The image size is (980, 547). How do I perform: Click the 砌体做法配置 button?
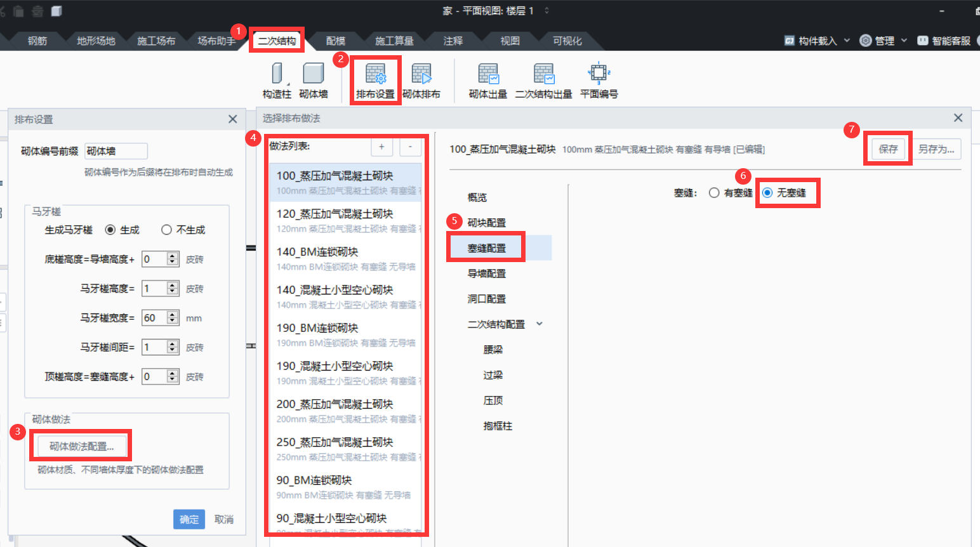pos(82,446)
